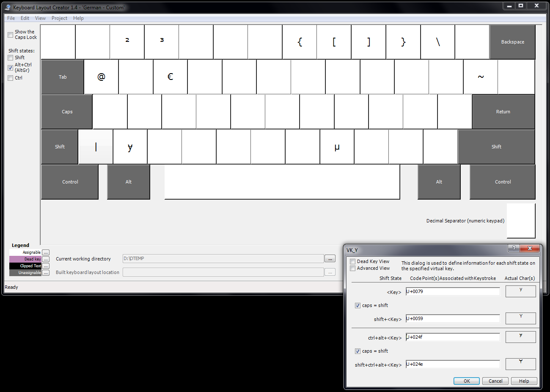550x392 pixels.
Task: Click the pipe | key next to Shift
Action: click(x=96, y=147)
